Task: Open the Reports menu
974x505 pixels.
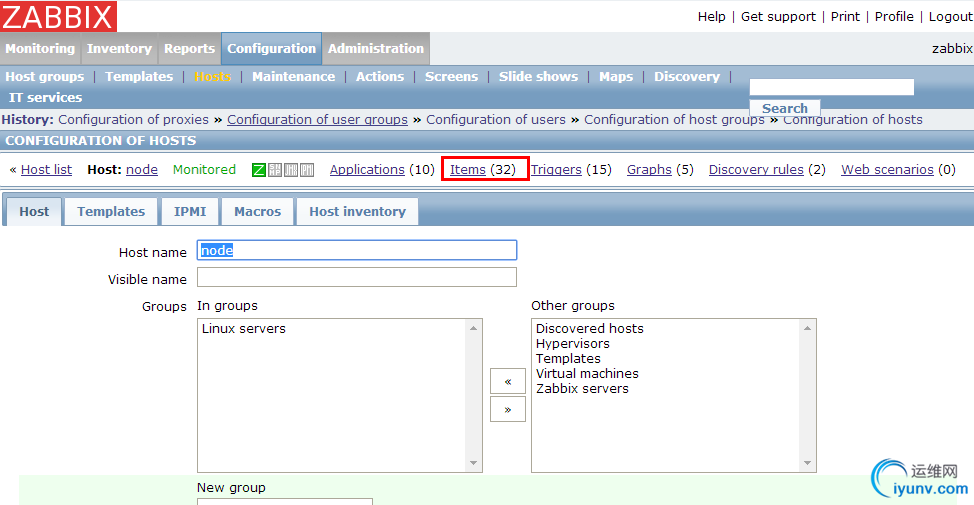Action: coord(189,48)
